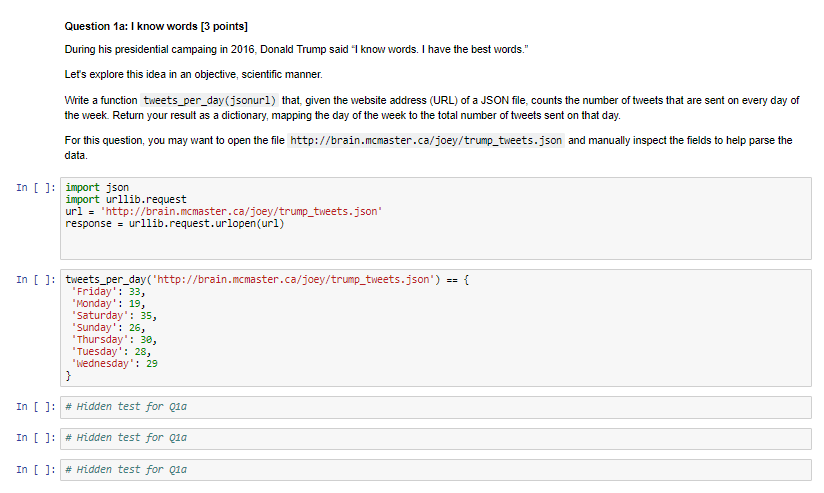
Task: Click the inline code 'tweets_per_day(jsonurl)'
Action: point(209,100)
